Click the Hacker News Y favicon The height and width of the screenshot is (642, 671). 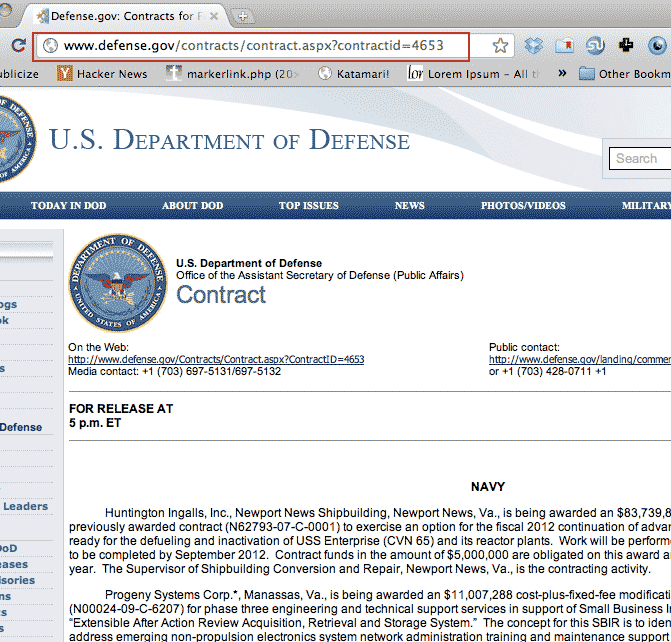65,74
